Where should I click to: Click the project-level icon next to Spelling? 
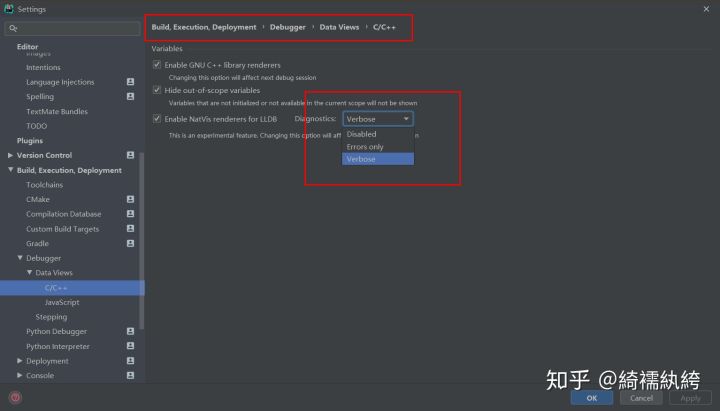point(130,96)
